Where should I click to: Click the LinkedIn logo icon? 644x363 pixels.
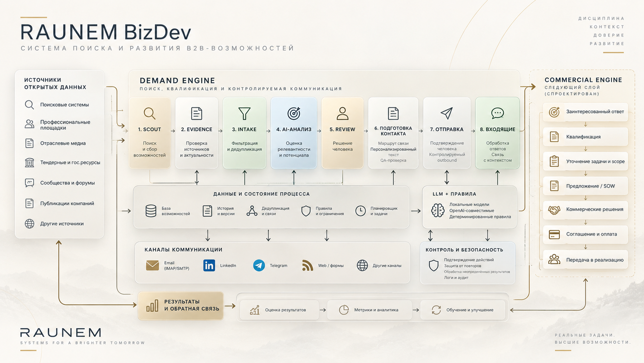[209, 265]
